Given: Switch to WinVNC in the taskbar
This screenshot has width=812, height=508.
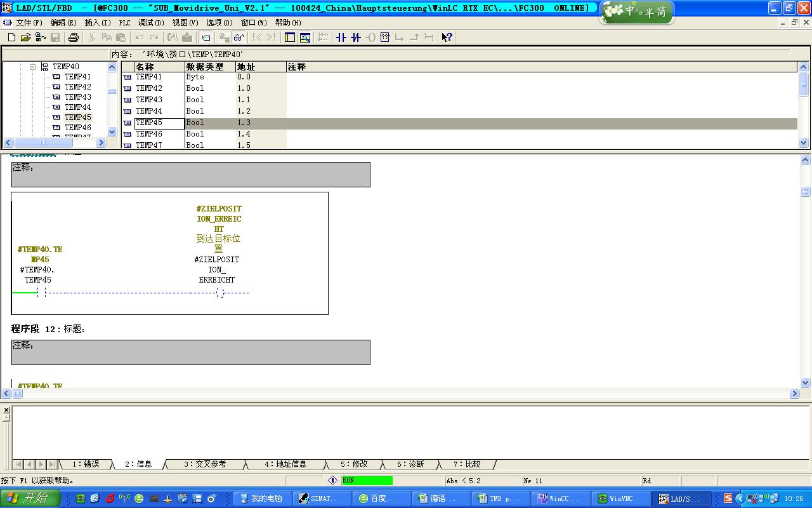Looking at the screenshot, I should (620, 498).
